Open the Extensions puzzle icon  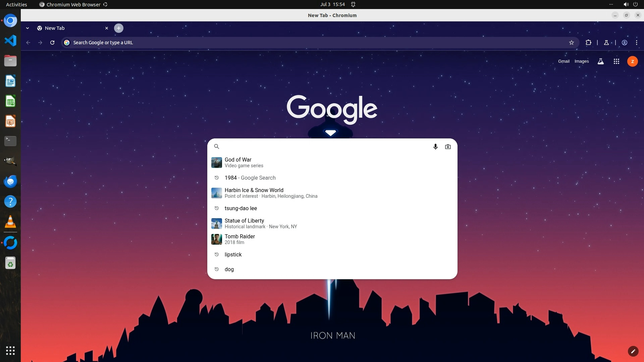point(588,43)
